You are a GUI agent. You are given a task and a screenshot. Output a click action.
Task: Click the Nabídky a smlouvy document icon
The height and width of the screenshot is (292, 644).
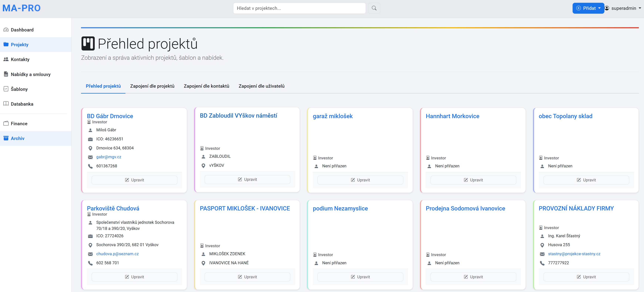pos(6,74)
